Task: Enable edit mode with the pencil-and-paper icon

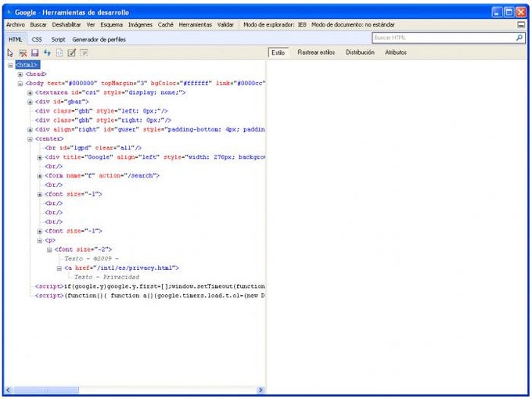Action: [x=72, y=53]
